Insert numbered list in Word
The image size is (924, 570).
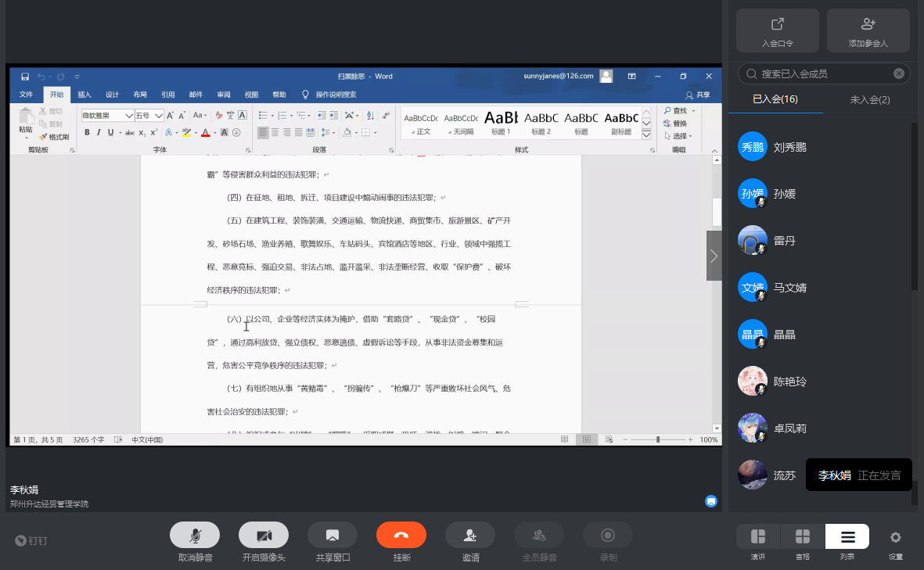tap(282, 116)
